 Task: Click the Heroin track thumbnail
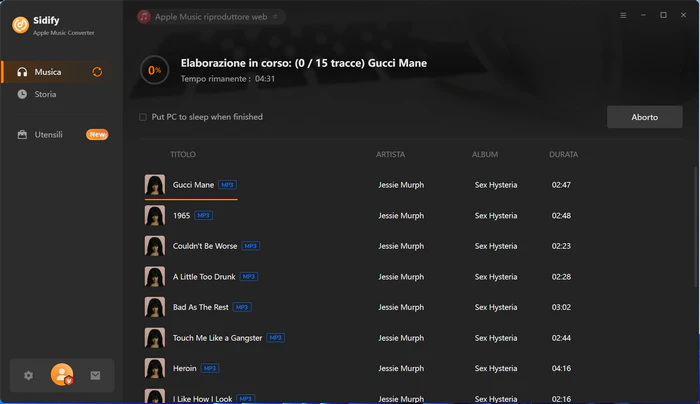(155, 368)
